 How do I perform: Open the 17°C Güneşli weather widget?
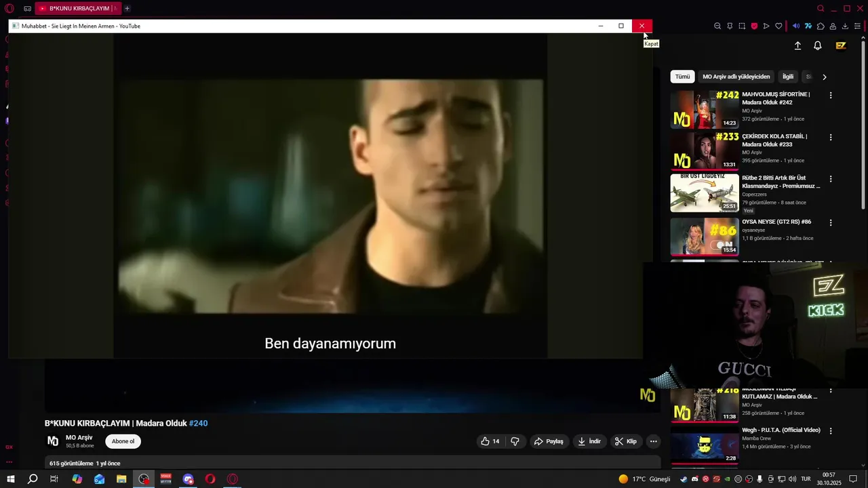coord(644,479)
